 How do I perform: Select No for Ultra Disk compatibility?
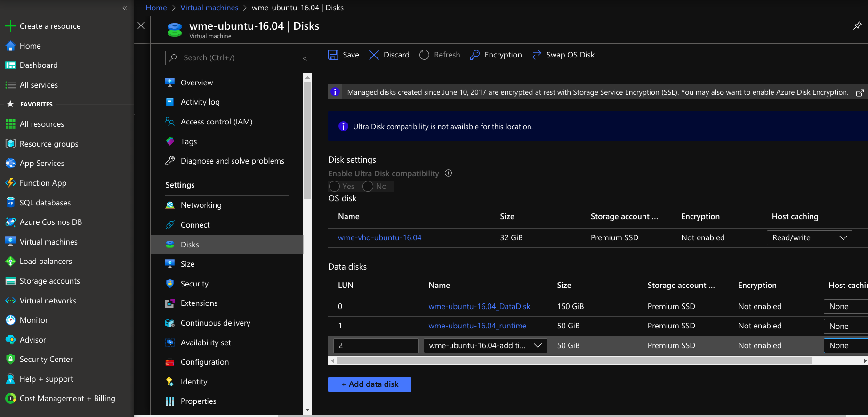(368, 187)
